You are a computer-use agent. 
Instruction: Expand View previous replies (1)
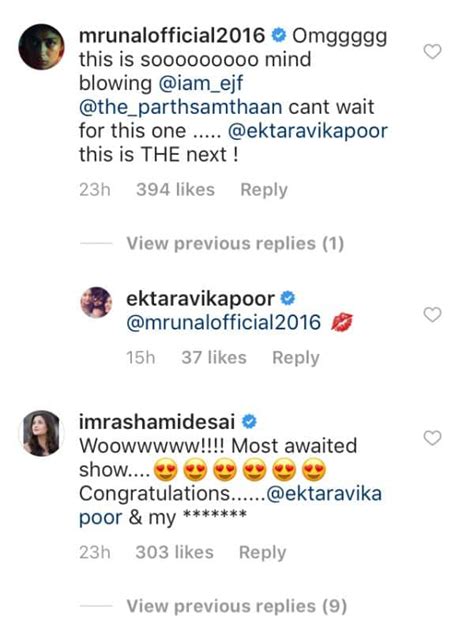pyautogui.click(x=235, y=243)
